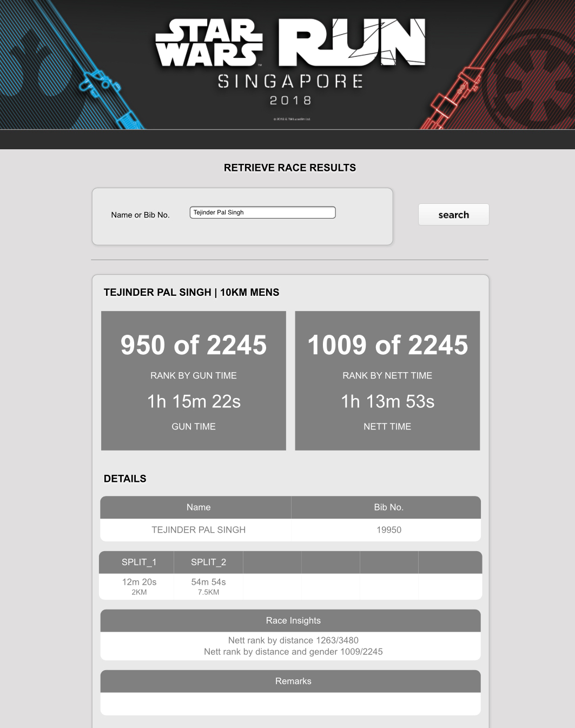This screenshot has height=728, width=575.
Task: Click the '2018' year in banner
Action: pyautogui.click(x=290, y=101)
